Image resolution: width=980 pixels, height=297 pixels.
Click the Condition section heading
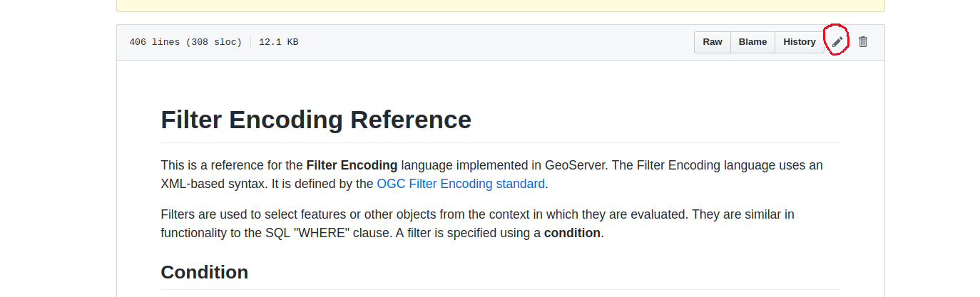(205, 272)
